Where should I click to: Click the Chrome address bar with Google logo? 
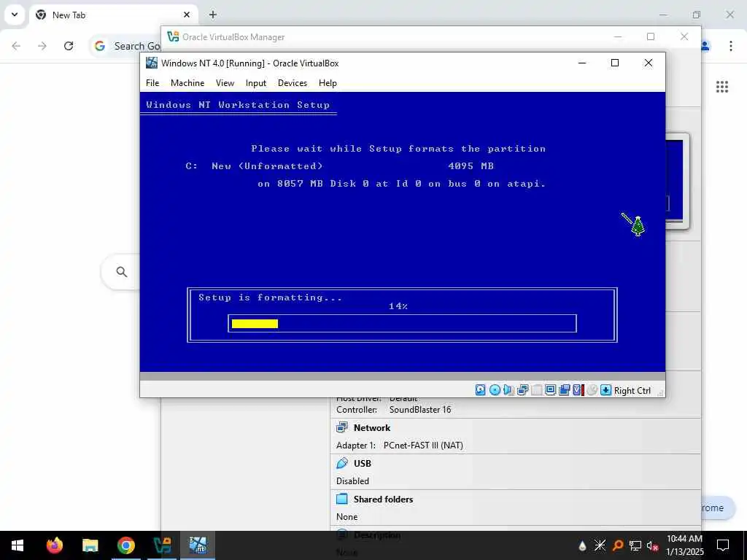coord(125,46)
